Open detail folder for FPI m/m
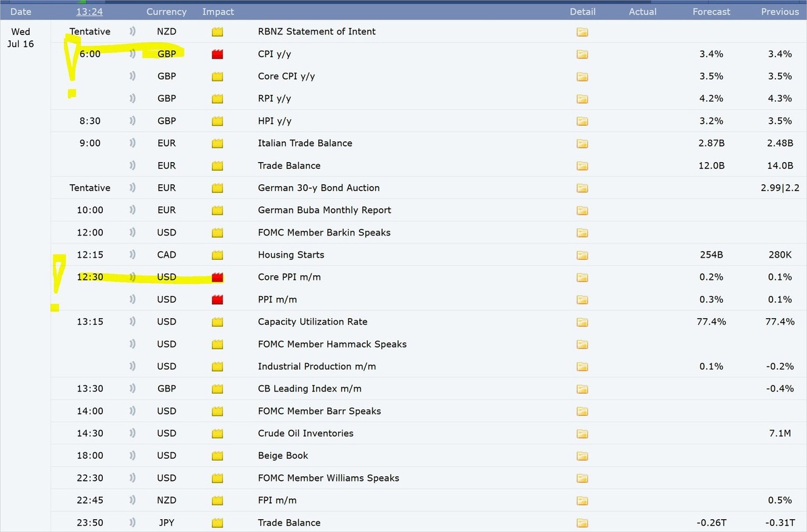This screenshot has height=532, width=807. 582,500
